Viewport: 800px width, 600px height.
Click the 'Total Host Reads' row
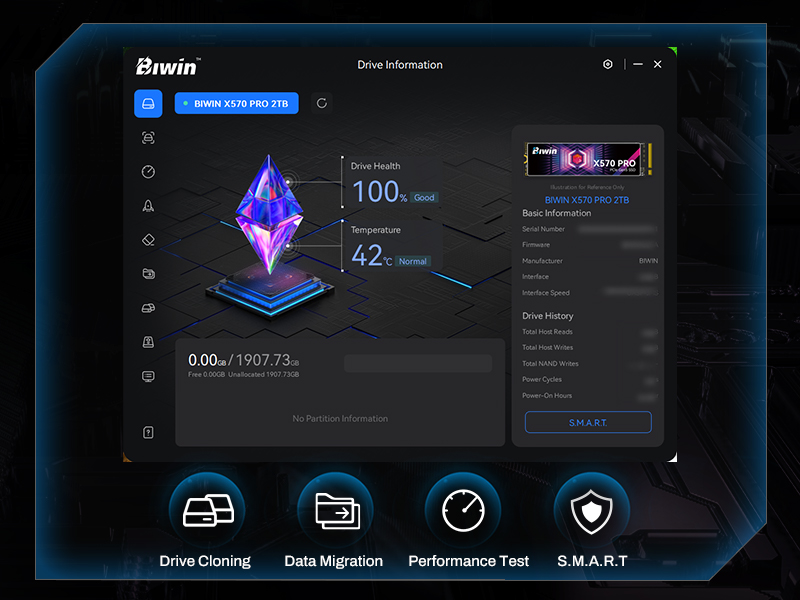[590, 332]
